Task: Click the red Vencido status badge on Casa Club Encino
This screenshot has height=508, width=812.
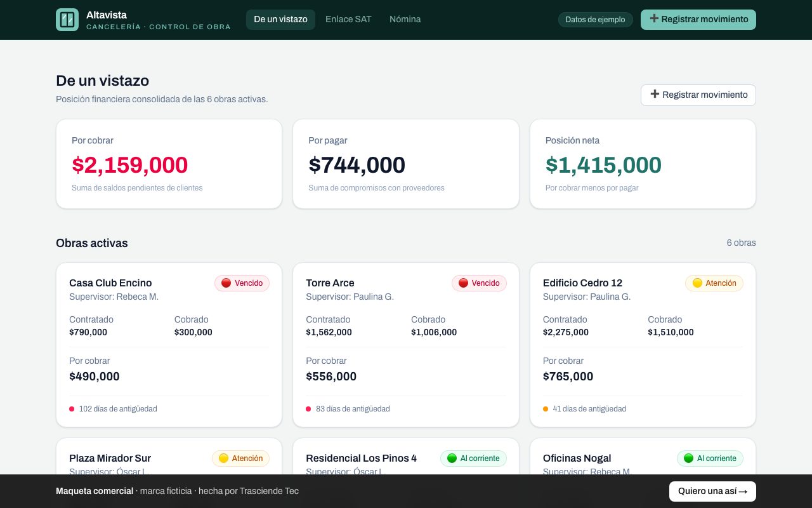Action: tap(242, 283)
